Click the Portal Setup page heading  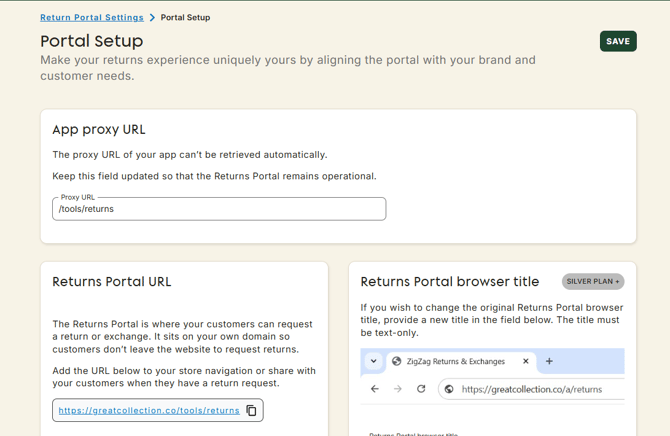[92, 41]
